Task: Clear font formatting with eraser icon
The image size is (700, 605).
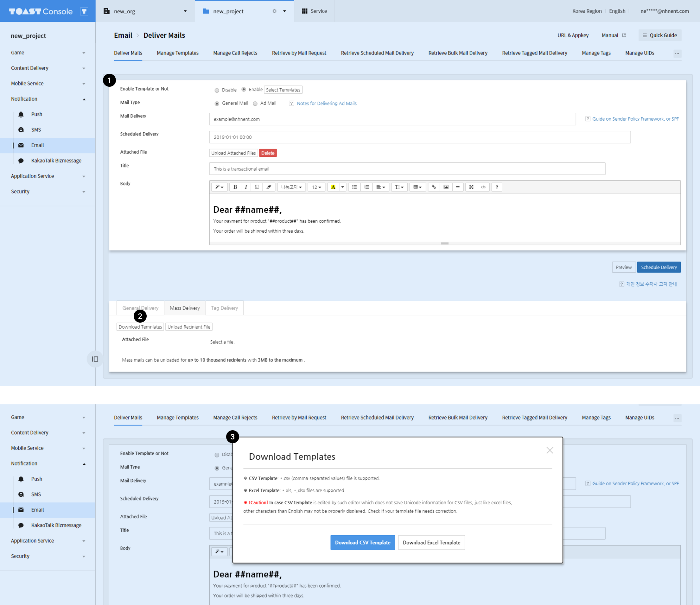Action: (269, 187)
